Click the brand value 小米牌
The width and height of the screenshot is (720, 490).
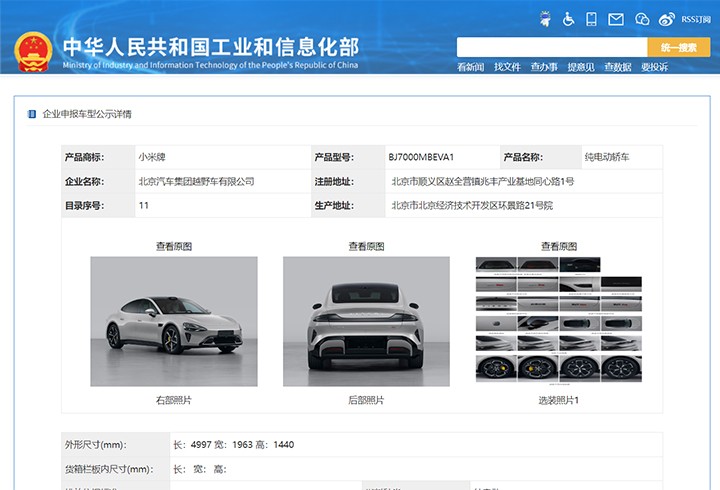coord(152,157)
